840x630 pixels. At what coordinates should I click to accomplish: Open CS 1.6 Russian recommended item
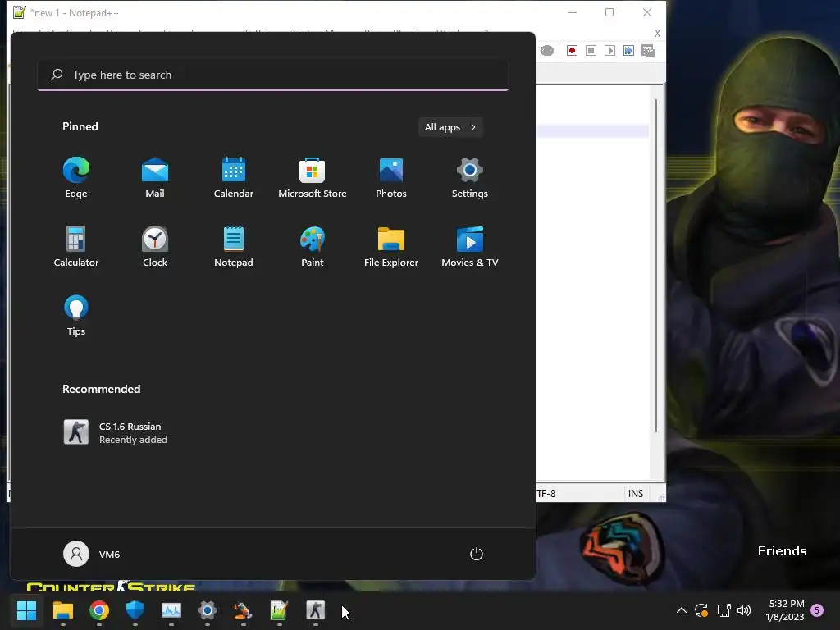[115, 432]
